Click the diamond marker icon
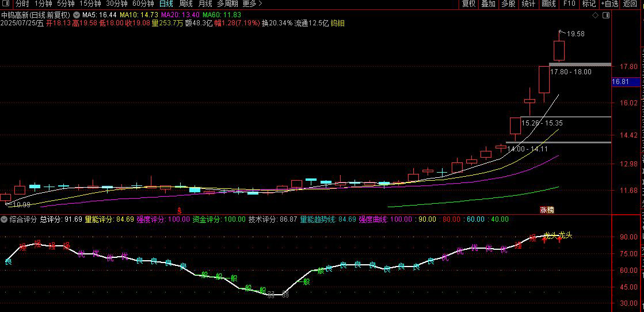 click(595, 15)
